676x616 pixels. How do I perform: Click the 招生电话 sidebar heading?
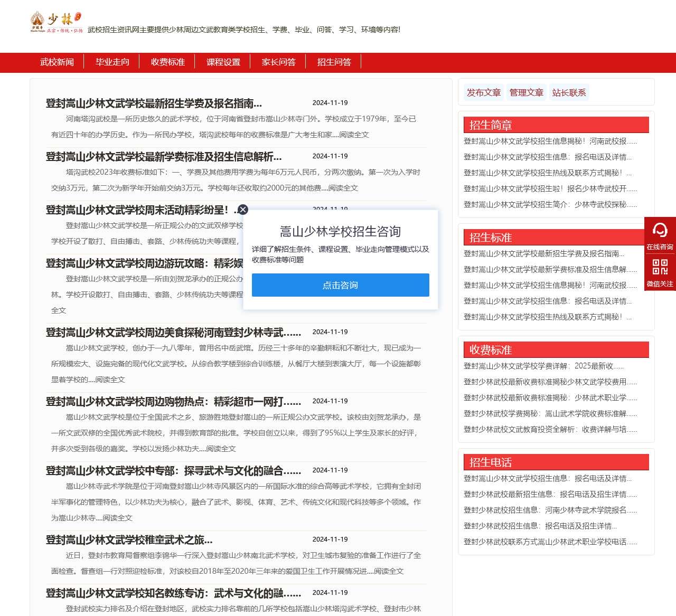(x=490, y=462)
